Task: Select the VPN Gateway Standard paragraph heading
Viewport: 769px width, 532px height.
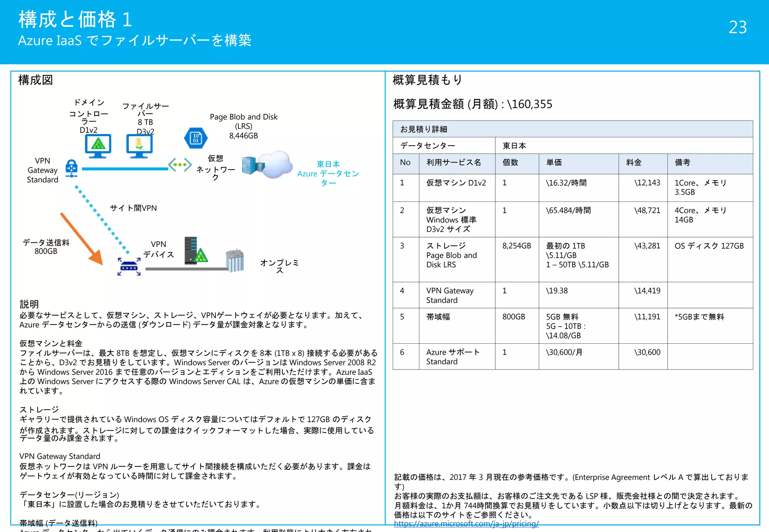Action: point(60,456)
